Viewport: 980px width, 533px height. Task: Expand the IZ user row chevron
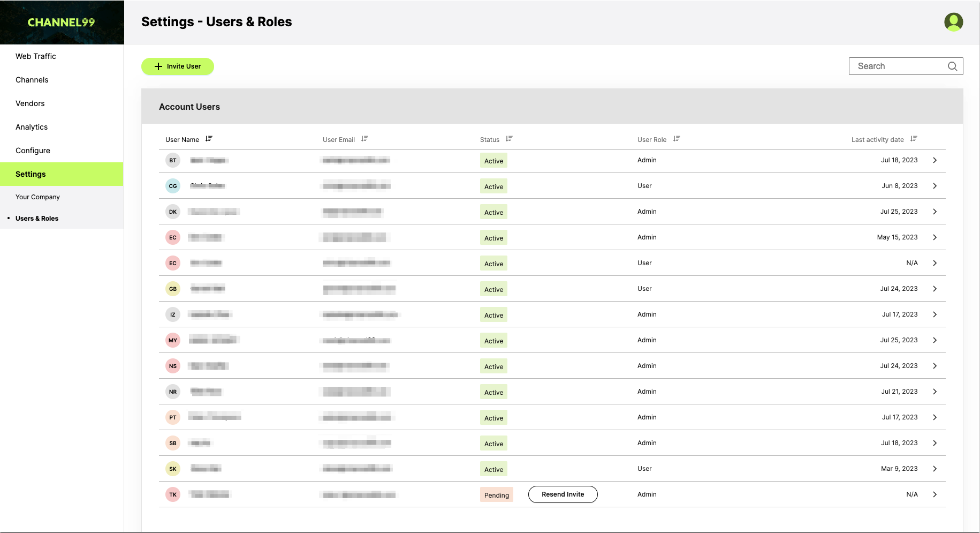coord(935,314)
